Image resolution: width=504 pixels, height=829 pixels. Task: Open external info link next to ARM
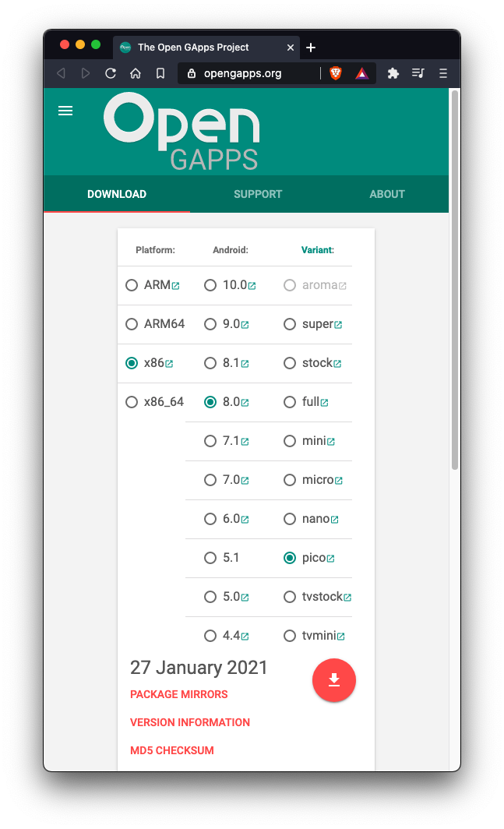pos(175,286)
